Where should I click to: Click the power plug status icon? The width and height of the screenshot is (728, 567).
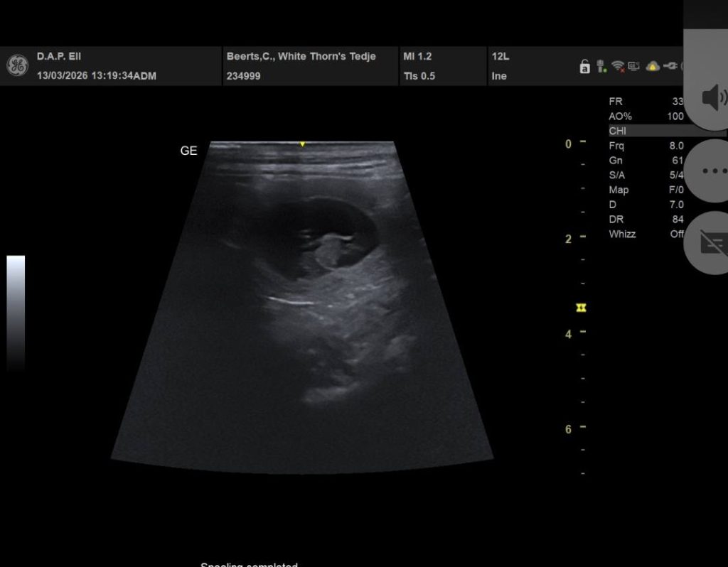click(x=670, y=66)
